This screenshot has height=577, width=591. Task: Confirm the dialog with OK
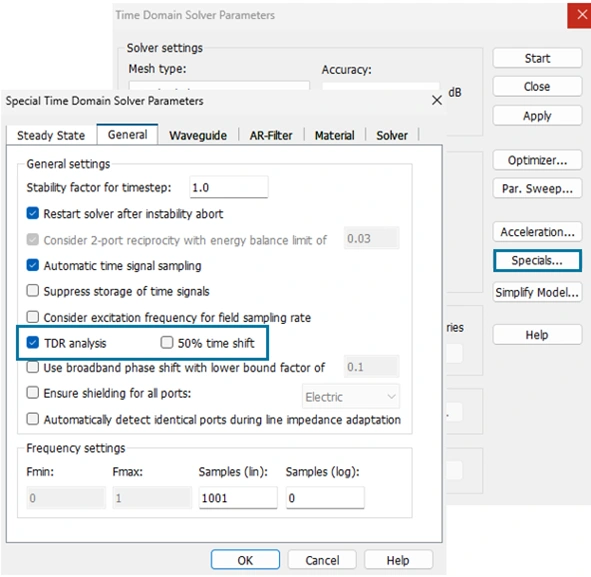point(245,560)
